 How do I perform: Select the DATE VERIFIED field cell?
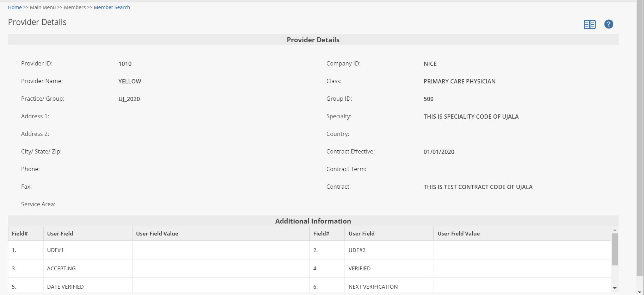pos(65,287)
